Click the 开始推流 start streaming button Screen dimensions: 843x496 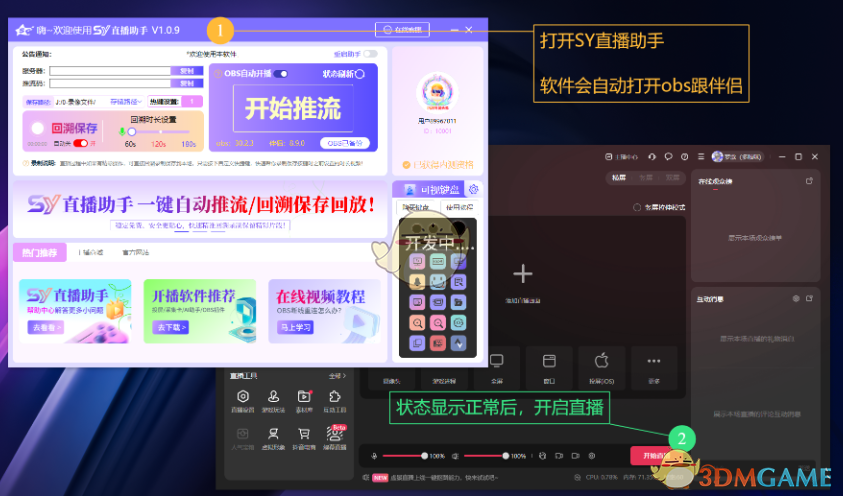293,108
